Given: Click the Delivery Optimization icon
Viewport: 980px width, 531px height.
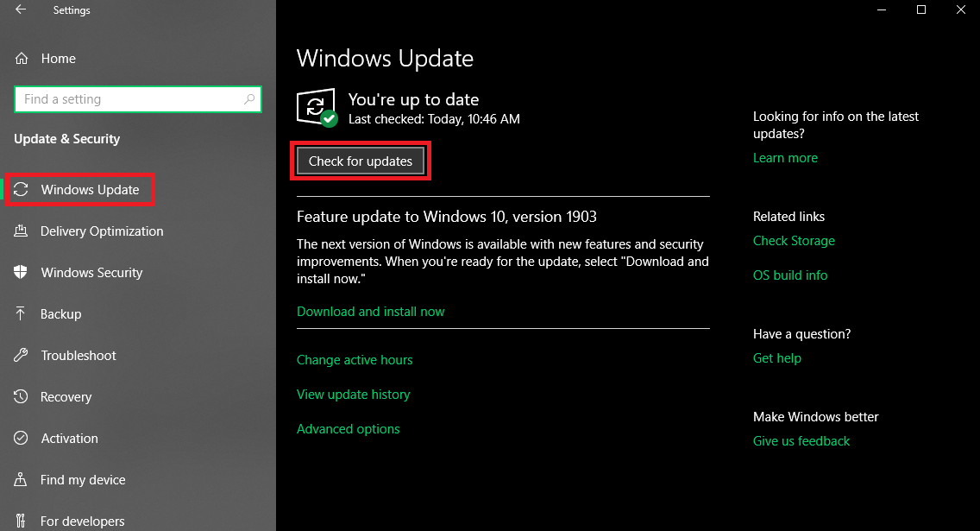Looking at the screenshot, I should (22, 231).
